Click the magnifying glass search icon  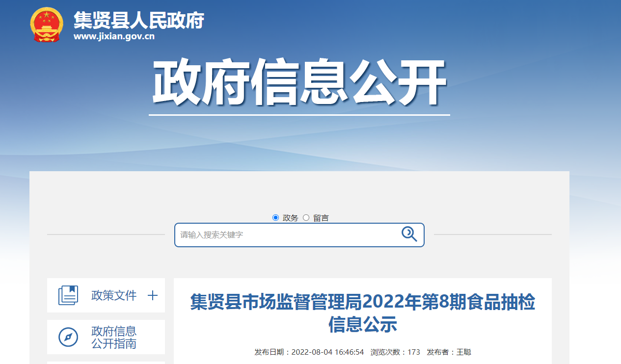point(409,234)
